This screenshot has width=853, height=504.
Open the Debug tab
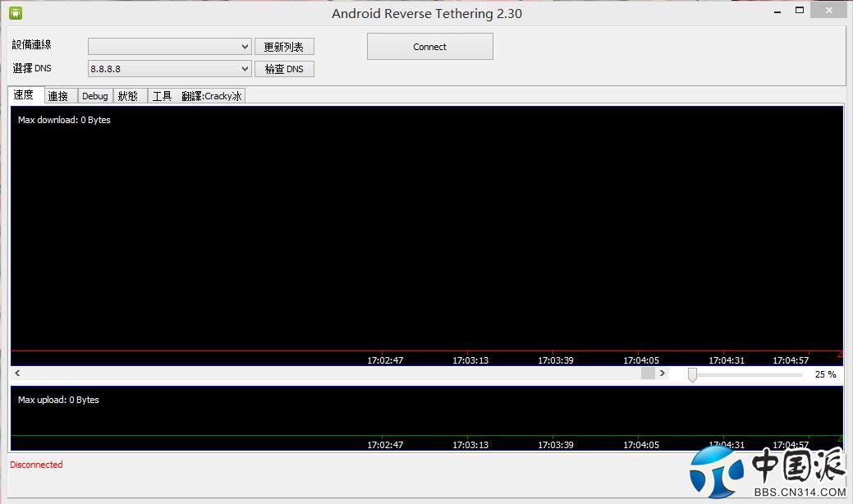(x=95, y=96)
